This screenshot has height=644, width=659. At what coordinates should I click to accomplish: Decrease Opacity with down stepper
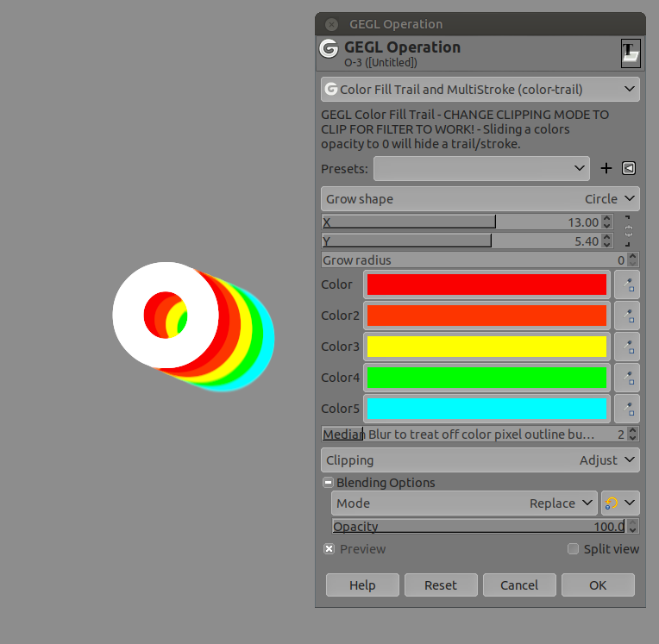point(633,530)
